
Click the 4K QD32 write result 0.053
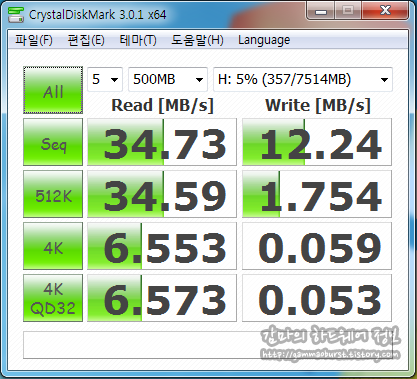(317, 298)
